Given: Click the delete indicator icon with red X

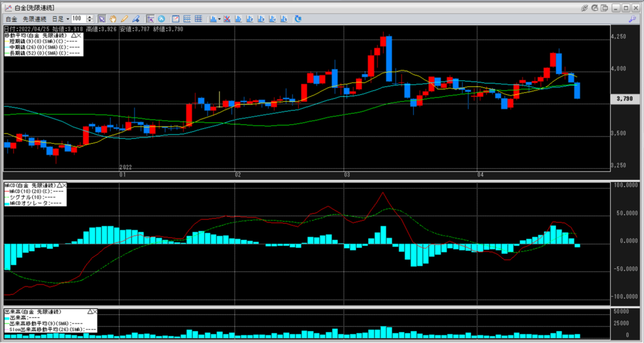Looking at the screenshot, I should pyautogui.click(x=226, y=19).
